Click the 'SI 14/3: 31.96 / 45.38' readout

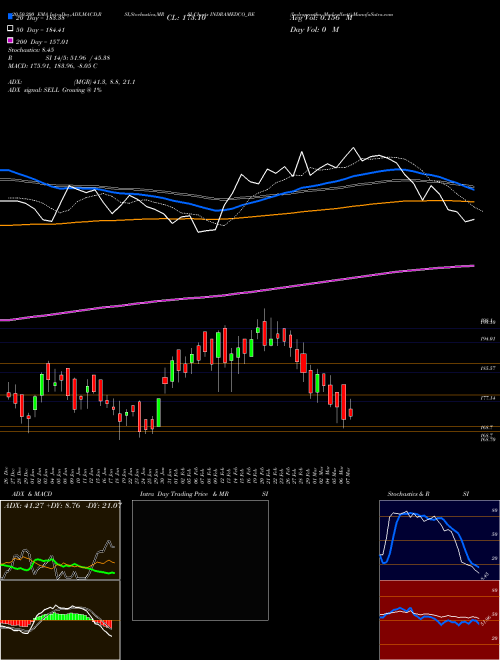coord(78,58)
